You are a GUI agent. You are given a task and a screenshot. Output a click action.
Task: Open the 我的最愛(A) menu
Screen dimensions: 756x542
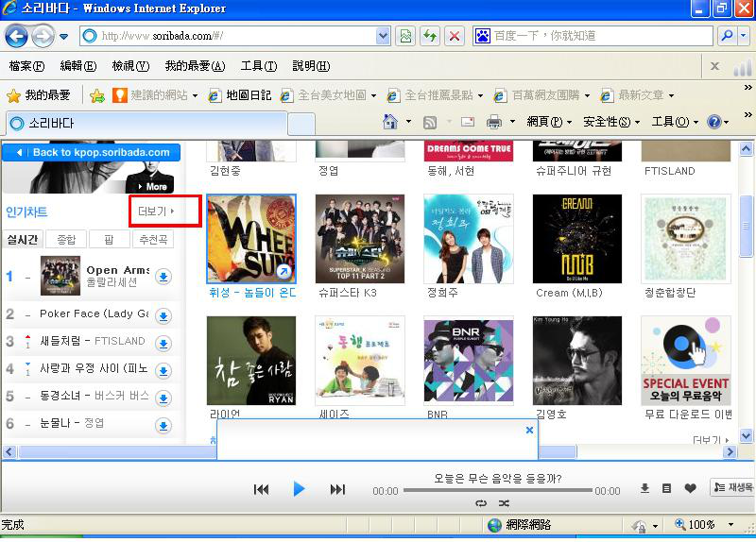coord(195,66)
